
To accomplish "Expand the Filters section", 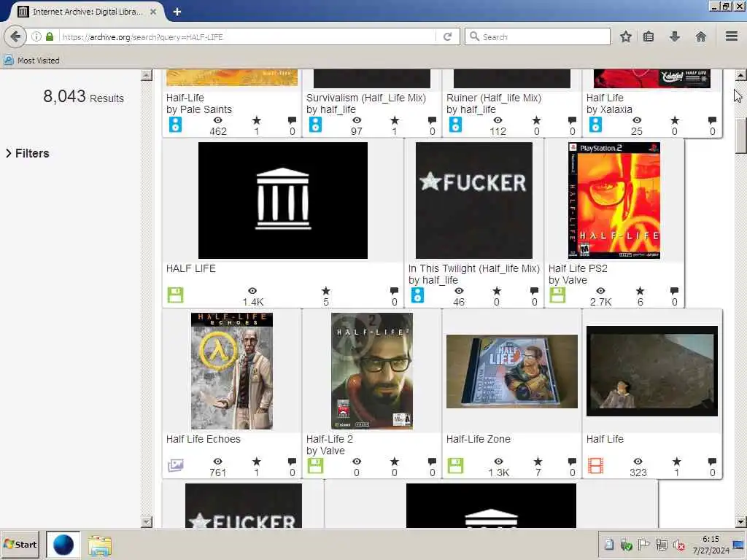I will point(28,153).
